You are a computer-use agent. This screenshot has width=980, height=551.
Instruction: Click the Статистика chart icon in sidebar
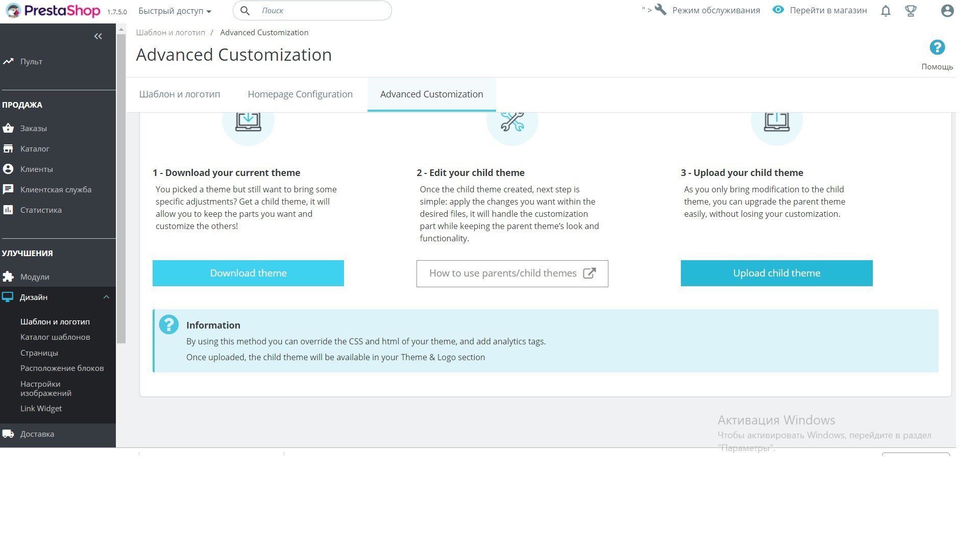coord(8,210)
